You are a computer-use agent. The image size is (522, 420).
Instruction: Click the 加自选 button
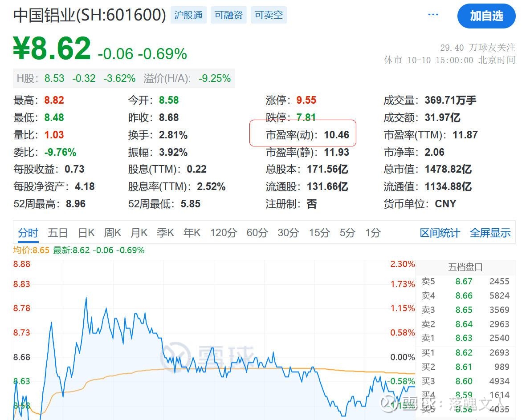tap(486, 16)
